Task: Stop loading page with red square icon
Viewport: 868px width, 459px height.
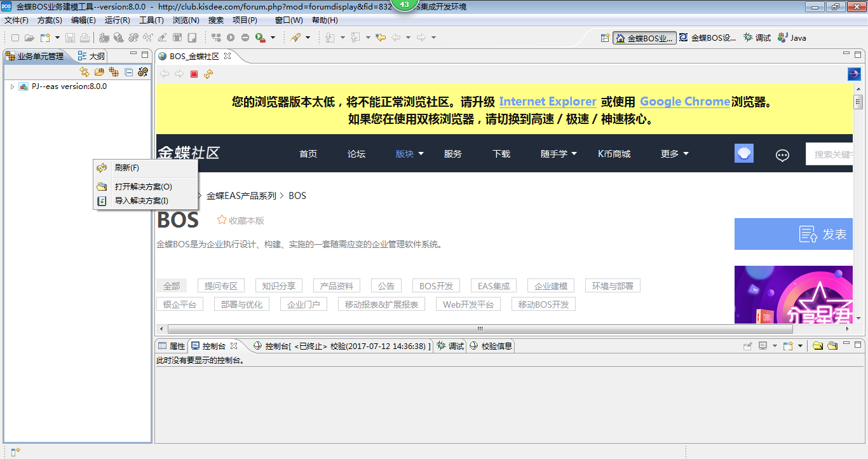Action: coord(194,74)
